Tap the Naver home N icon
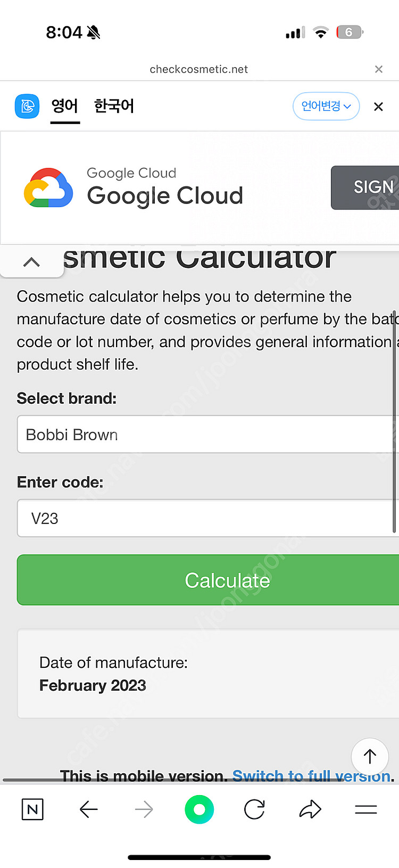399x868 pixels. point(32,809)
